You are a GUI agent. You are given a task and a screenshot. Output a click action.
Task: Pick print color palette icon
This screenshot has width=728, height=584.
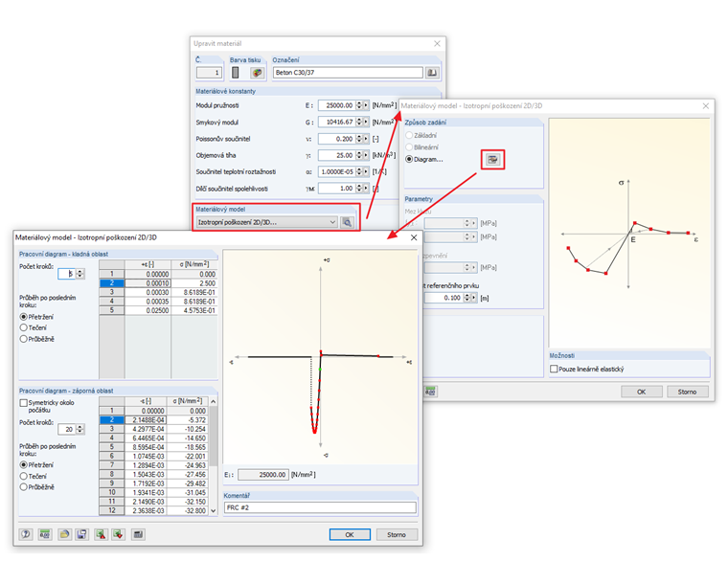pyautogui.click(x=257, y=73)
